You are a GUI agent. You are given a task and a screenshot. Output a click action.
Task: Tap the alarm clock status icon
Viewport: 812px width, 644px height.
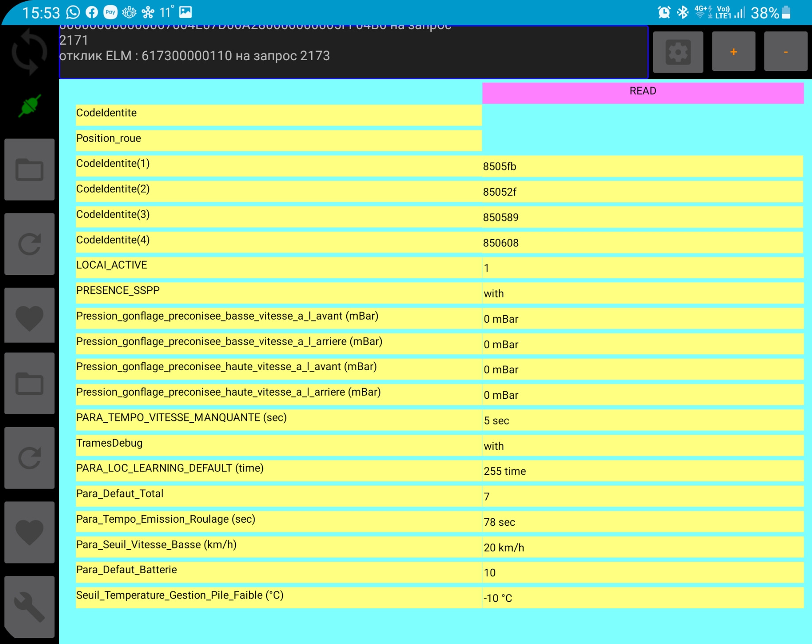click(x=664, y=12)
